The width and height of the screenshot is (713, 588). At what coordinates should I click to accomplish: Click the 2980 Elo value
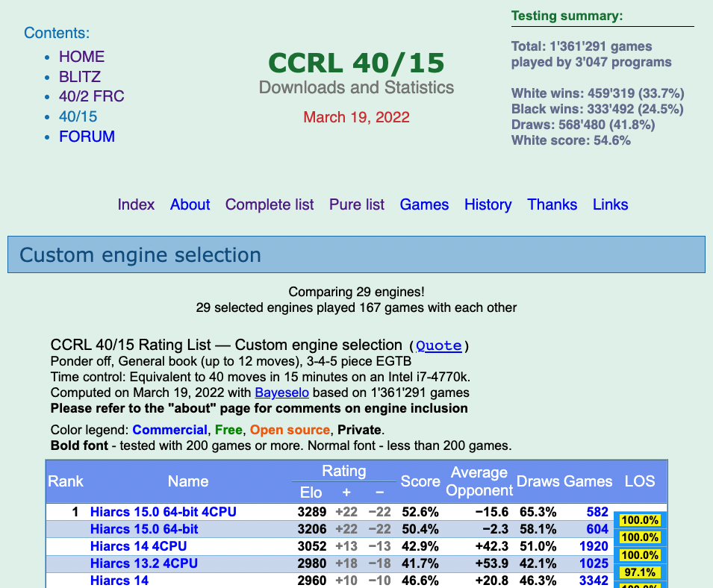[312, 563]
